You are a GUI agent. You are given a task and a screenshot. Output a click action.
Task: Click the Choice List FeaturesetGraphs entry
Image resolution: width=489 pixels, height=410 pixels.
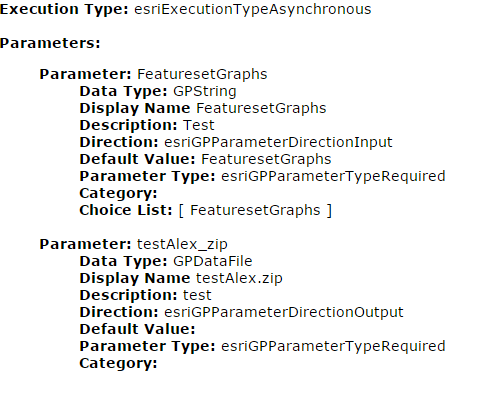(x=255, y=210)
